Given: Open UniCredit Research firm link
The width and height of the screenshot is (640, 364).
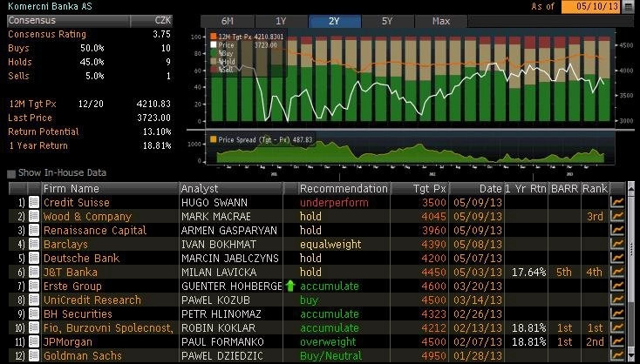Looking at the screenshot, I should click(92, 300).
